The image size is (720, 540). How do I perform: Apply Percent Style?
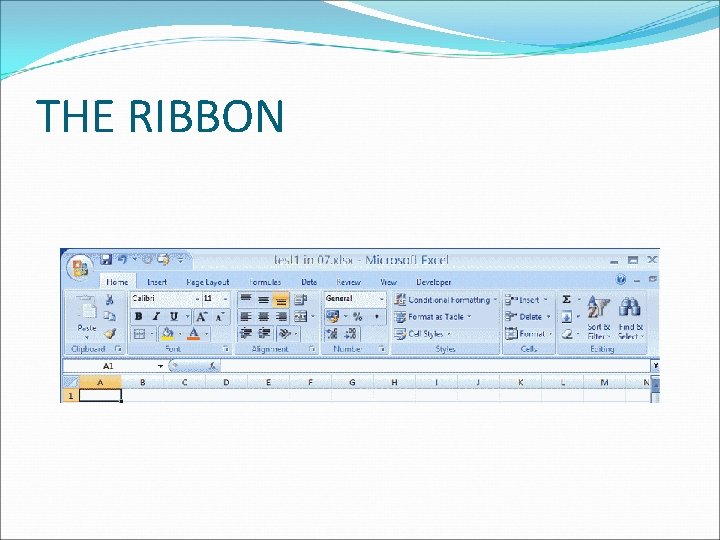tap(358, 316)
